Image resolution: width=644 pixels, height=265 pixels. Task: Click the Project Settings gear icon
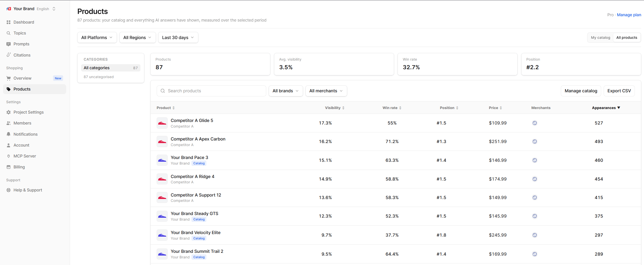click(9, 112)
